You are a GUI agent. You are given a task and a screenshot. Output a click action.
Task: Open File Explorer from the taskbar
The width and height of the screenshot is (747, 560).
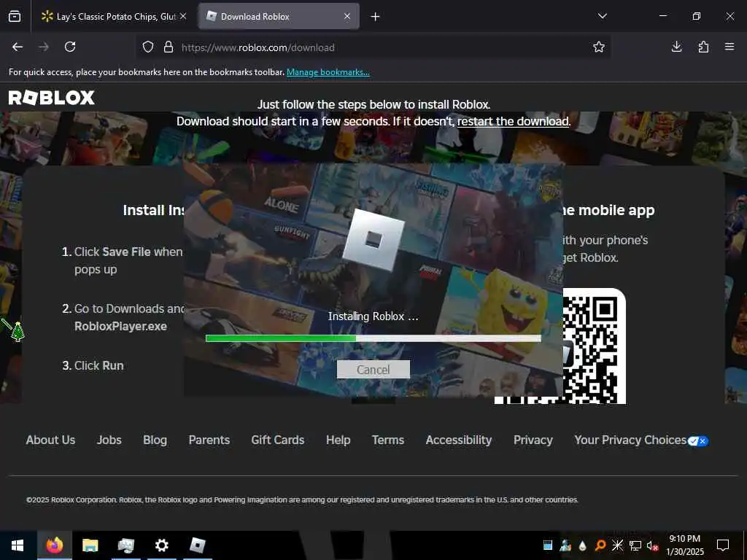coord(90,545)
